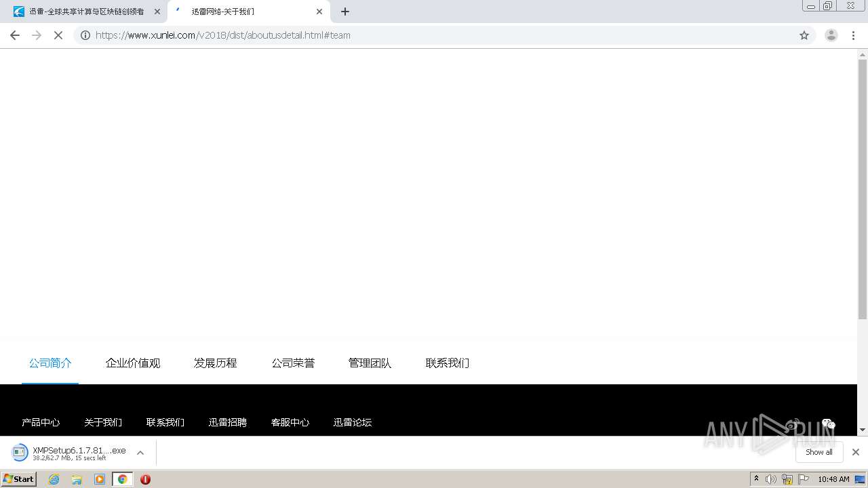Click the Weibo icon in the footer
The width and height of the screenshot is (868, 488).
point(793,425)
